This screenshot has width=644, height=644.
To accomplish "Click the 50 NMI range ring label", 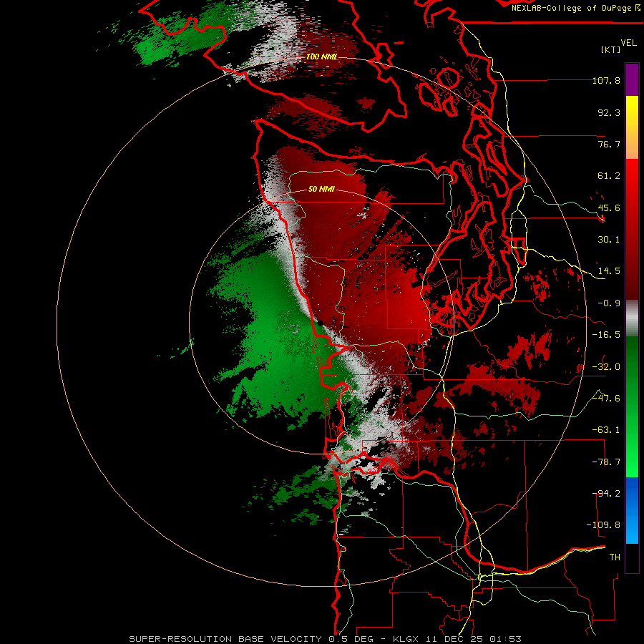I will [321, 190].
